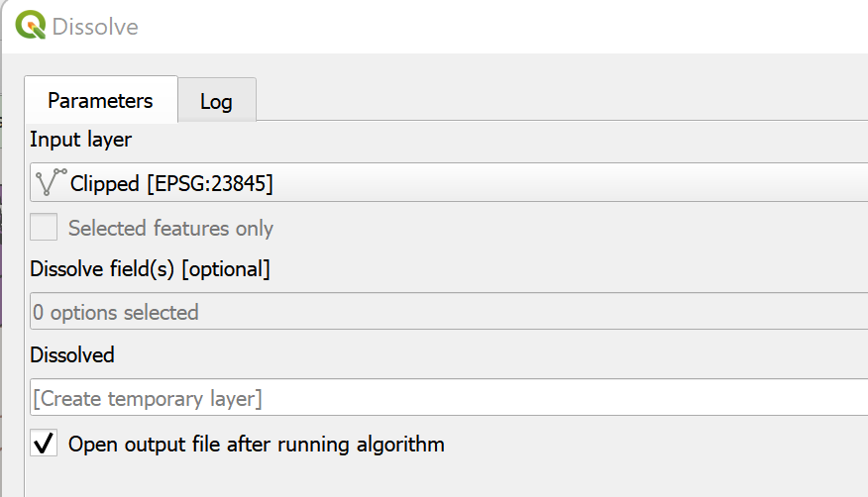The height and width of the screenshot is (497, 868).
Task: Click the QGIS logo in title bar
Action: click(x=29, y=26)
